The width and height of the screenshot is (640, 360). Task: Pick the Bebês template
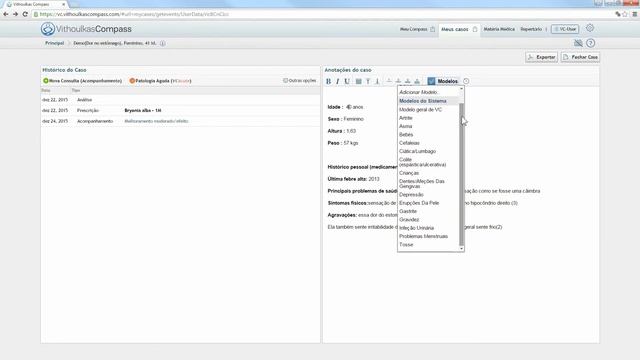(x=406, y=134)
